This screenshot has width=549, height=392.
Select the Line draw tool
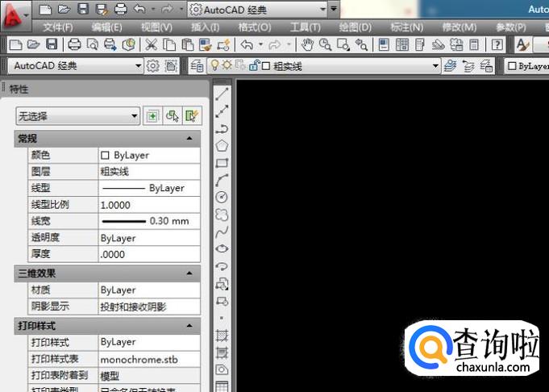pyautogui.click(x=222, y=94)
